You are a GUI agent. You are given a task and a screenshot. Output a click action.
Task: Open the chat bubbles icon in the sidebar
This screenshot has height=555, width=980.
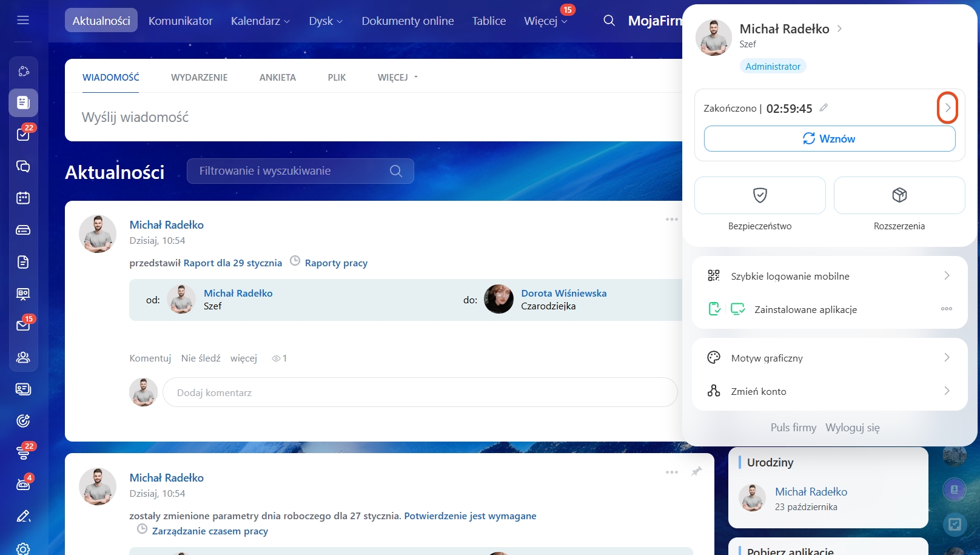[x=23, y=166]
